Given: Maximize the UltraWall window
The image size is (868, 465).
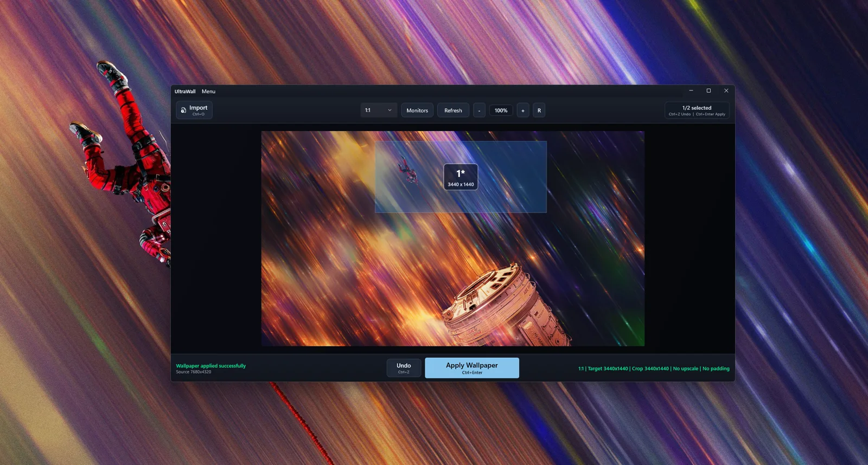Looking at the screenshot, I should 709,91.
